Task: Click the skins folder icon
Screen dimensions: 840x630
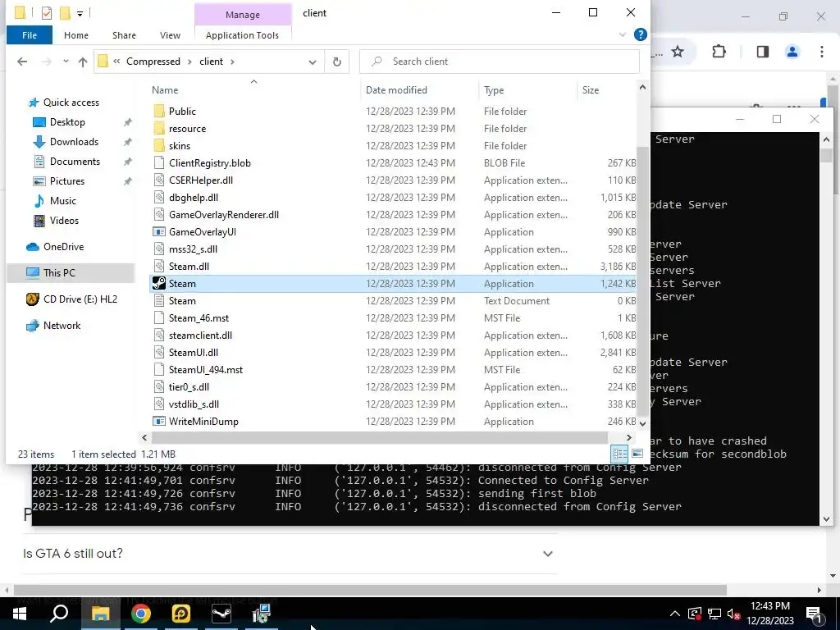Action: tap(158, 146)
